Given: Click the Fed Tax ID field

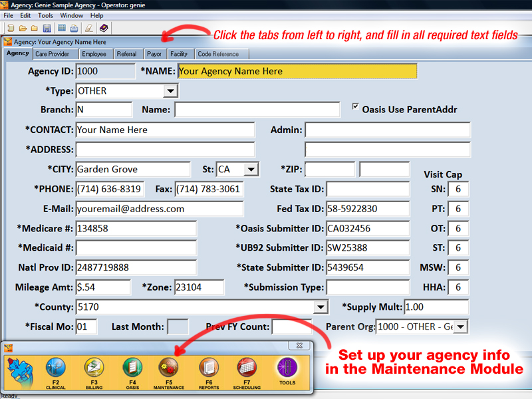Looking at the screenshot, I should pos(368,209).
